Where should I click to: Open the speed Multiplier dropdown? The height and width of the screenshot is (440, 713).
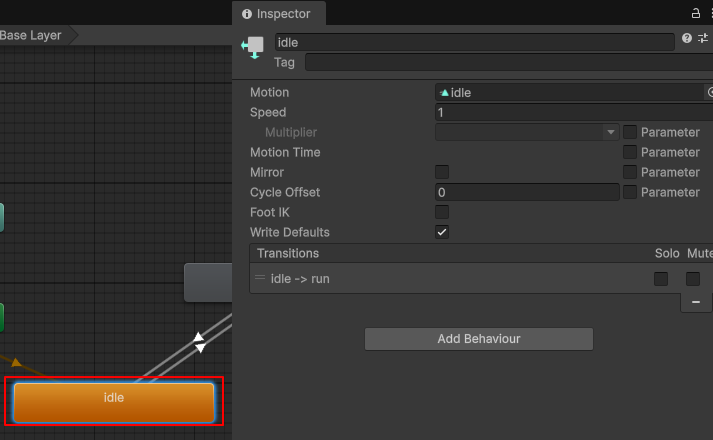click(527, 132)
